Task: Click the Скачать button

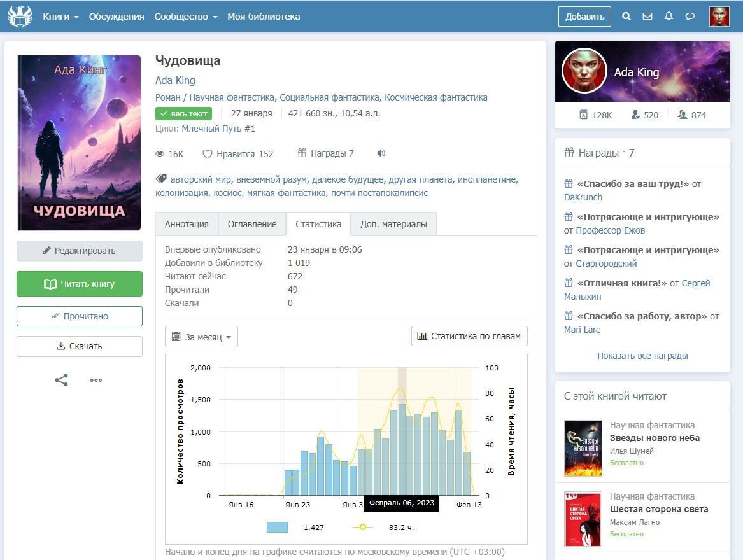Action: tap(80, 346)
